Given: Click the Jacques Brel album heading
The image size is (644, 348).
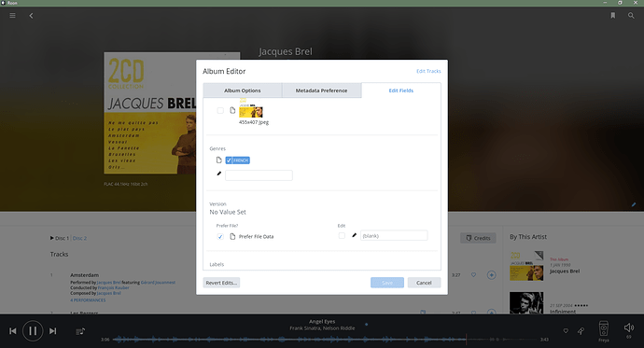Looking at the screenshot, I should click(x=286, y=51).
